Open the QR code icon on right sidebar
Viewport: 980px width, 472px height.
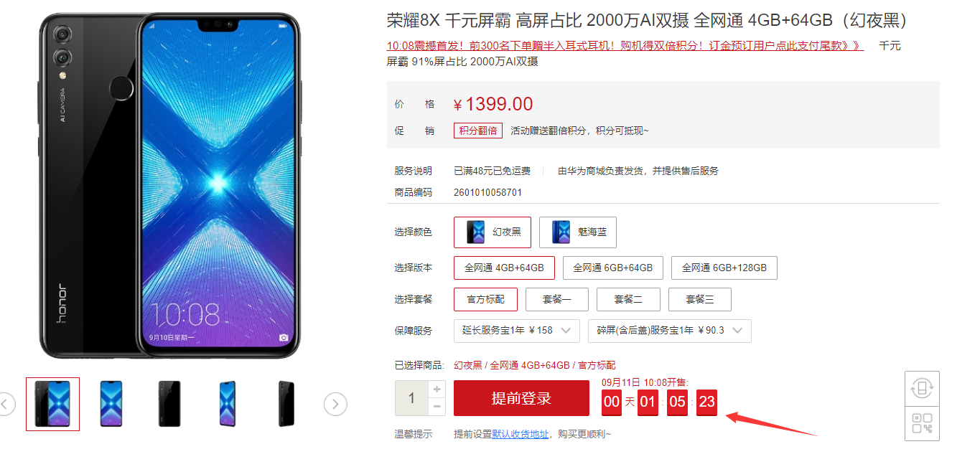tap(923, 423)
